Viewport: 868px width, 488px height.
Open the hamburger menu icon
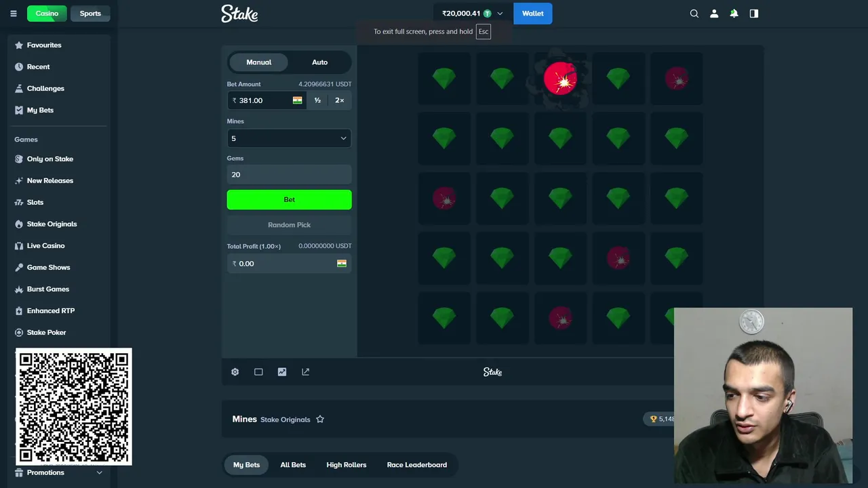(15, 14)
